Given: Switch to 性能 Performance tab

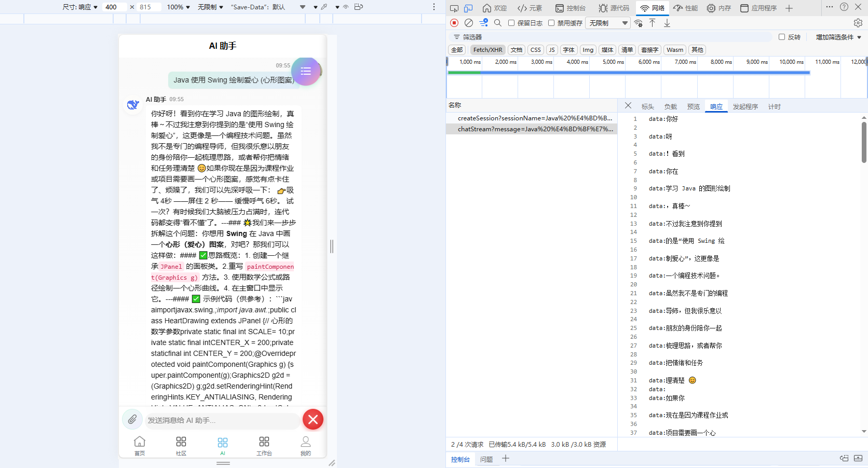Looking at the screenshot, I should (686, 8).
